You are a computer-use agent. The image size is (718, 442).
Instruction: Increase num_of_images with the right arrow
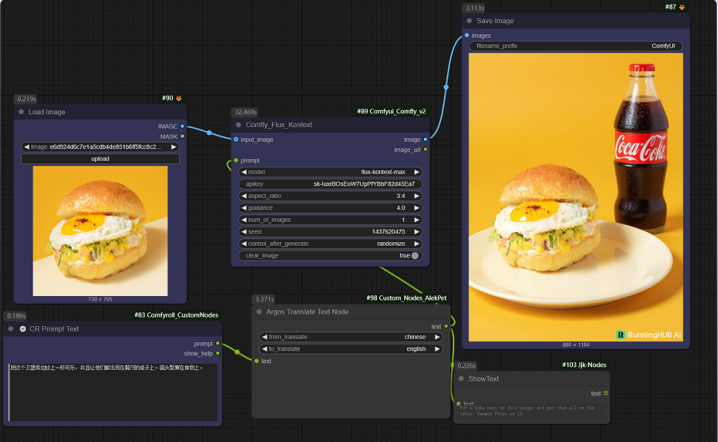[x=417, y=220]
